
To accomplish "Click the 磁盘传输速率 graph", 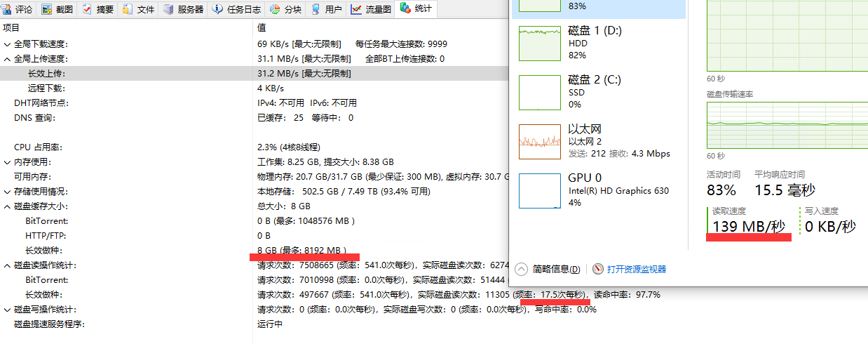I will pos(787,124).
